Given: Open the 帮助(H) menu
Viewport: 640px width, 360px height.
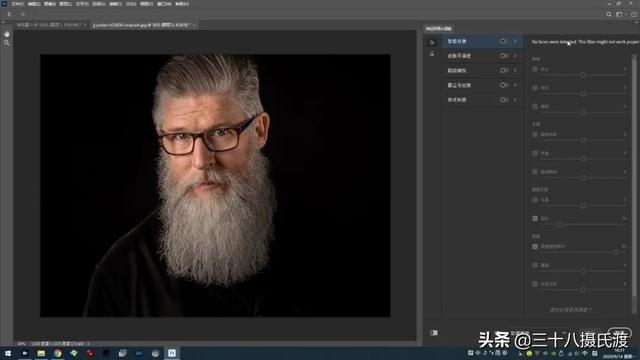Looking at the screenshot, I should (x=182, y=4).
